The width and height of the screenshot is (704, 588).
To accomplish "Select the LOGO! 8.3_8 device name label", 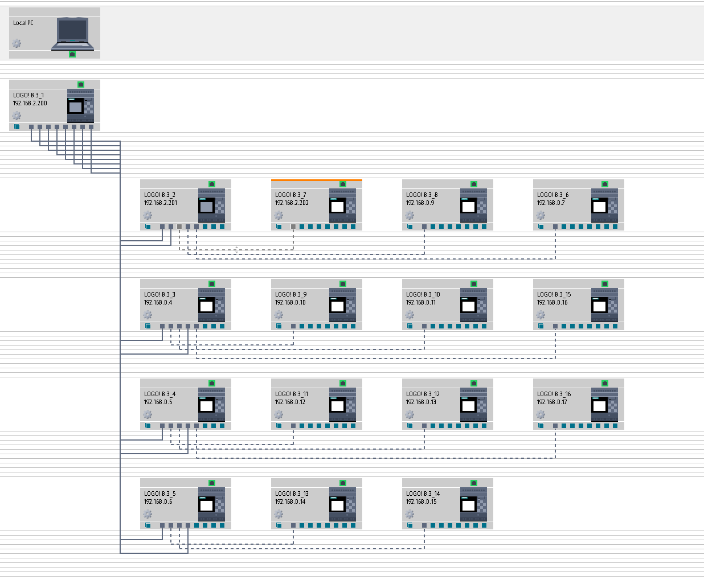I will tap(421, 195).
